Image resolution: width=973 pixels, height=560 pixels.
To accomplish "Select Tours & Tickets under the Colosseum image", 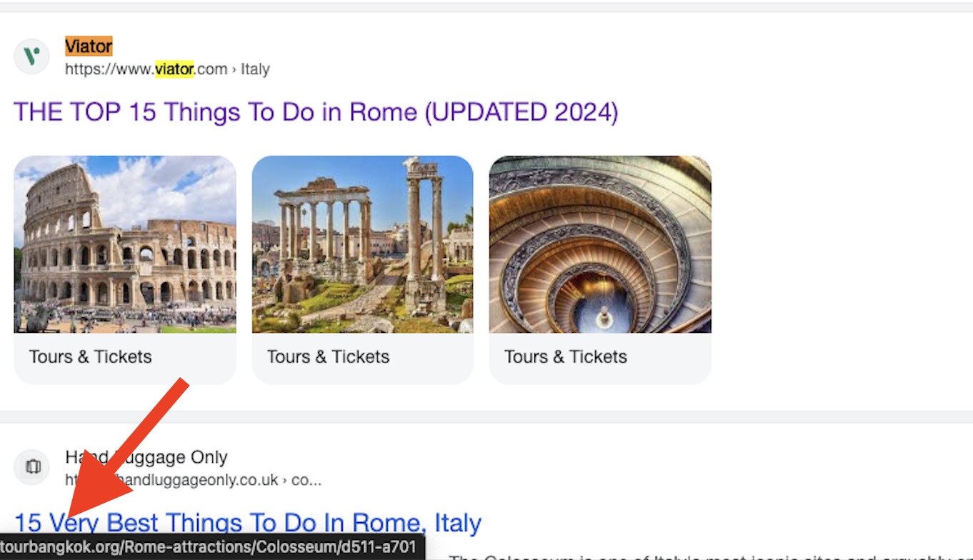I will click(91, 356).
